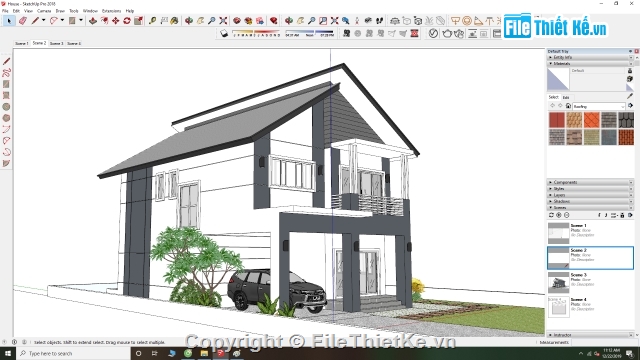Select the Position Camera tool
Viewport: 640px width, 360px height.
[357, 20]
